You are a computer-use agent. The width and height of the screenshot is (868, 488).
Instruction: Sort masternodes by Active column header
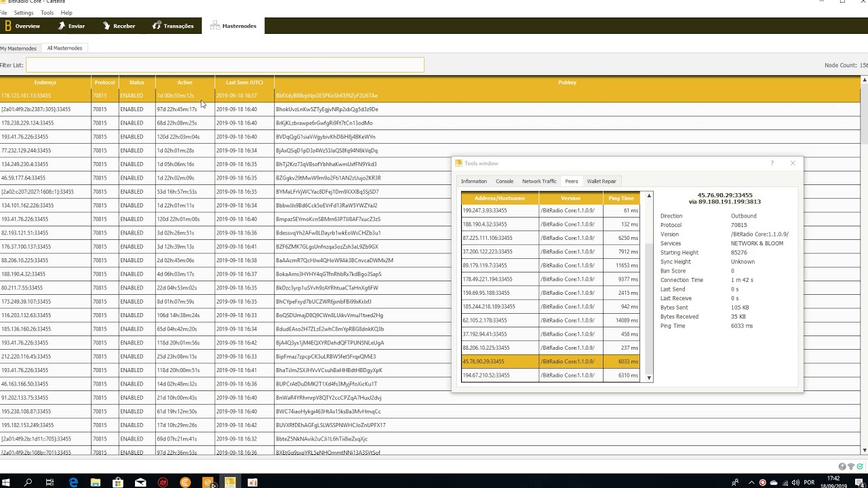pos(184,83)
